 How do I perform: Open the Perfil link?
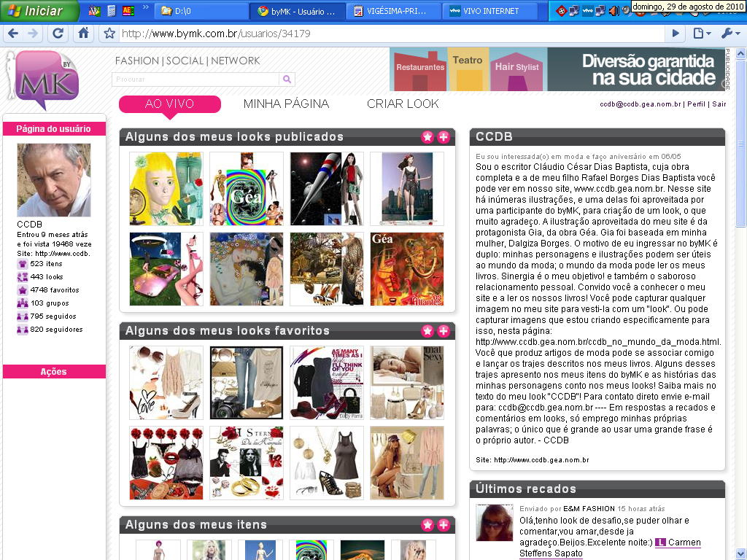[x=696, y=104]
